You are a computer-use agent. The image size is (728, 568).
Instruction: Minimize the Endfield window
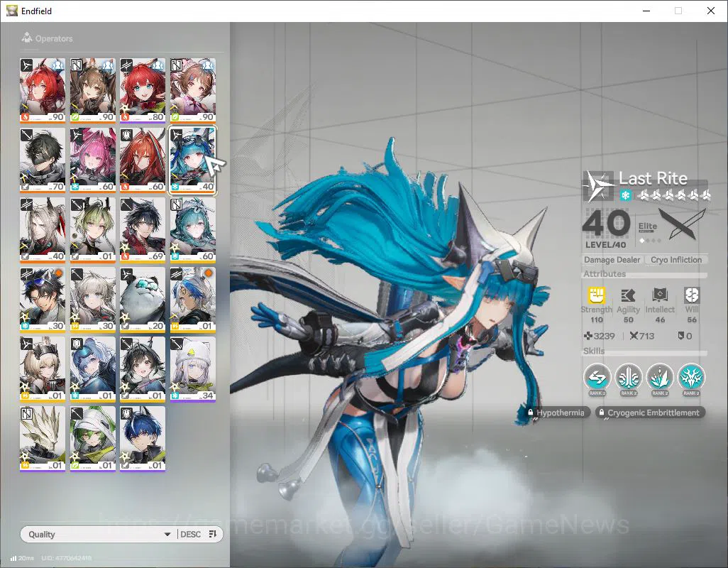646,11
